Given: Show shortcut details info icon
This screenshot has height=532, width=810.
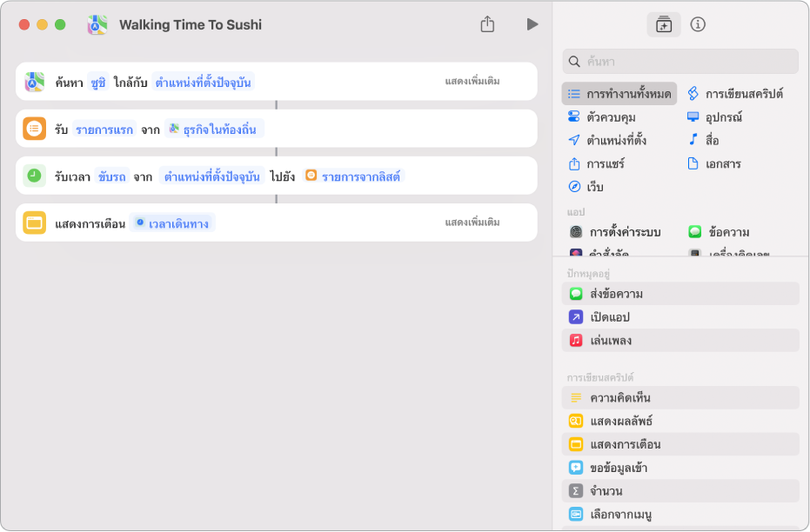Looking at the screenshot, I should tap(698, 24).
